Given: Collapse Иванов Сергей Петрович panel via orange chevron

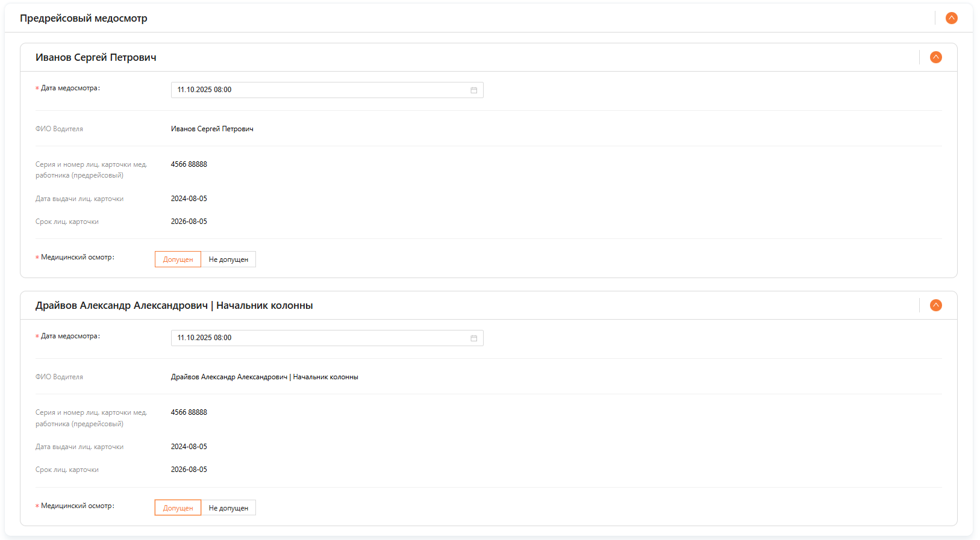Looking at the screenshot, I should point(935,57).
